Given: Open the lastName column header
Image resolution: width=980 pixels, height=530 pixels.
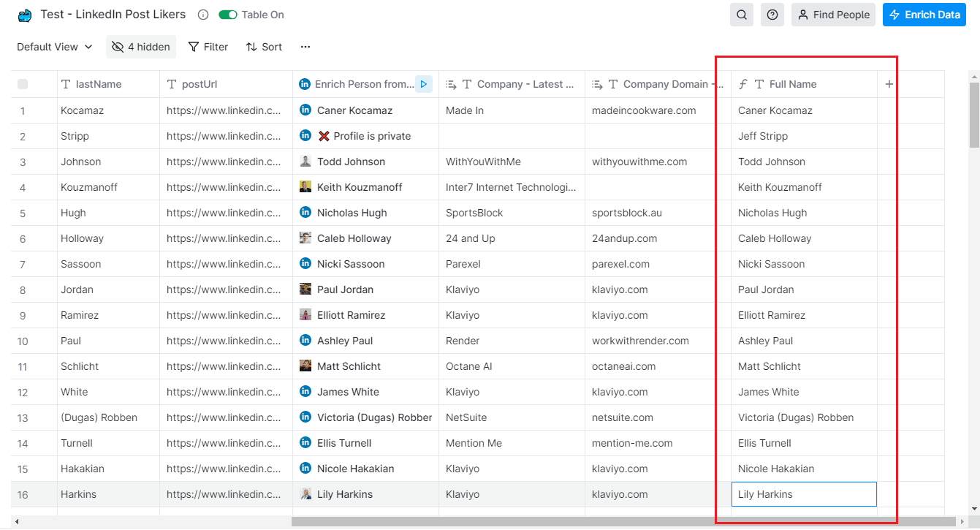Looking at the screenshot, I should coord(108,84).
